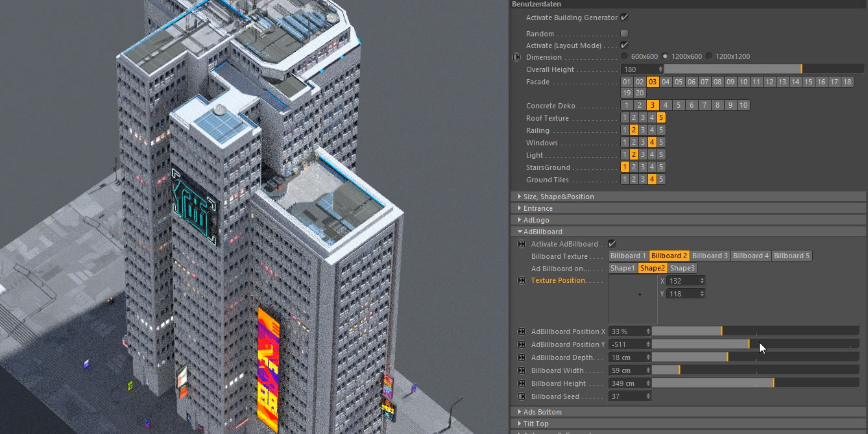The width and height of the screenshot is (868, 434).
Task: Click AdBillboard Position X slider
Action: pos(755,332)
